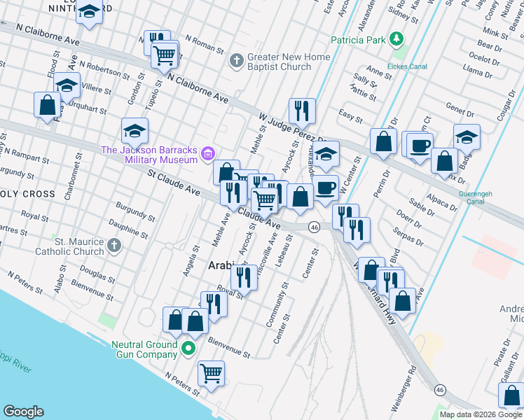Image resolution: width=524 pixels, height=420 pixels.
Task: Click the HOLY CROSS neighborhood label
Action: point(27,194)
